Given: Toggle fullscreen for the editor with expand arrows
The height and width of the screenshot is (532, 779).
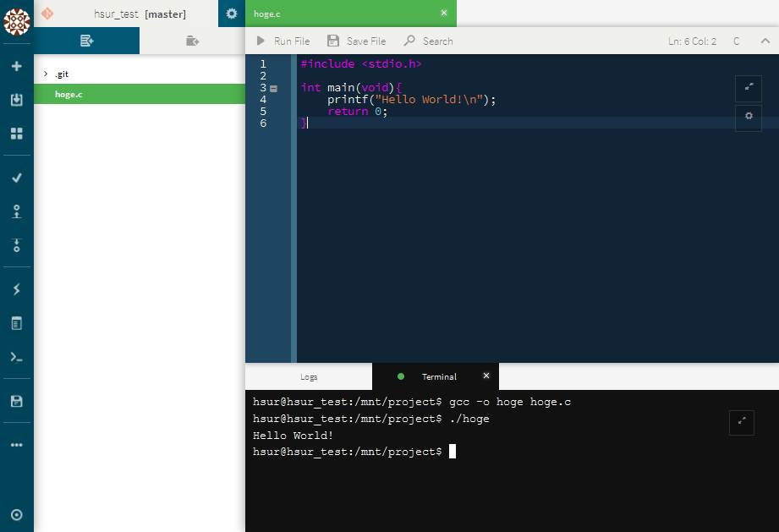Looking at the screenshot, I should (x=748, y=88).
